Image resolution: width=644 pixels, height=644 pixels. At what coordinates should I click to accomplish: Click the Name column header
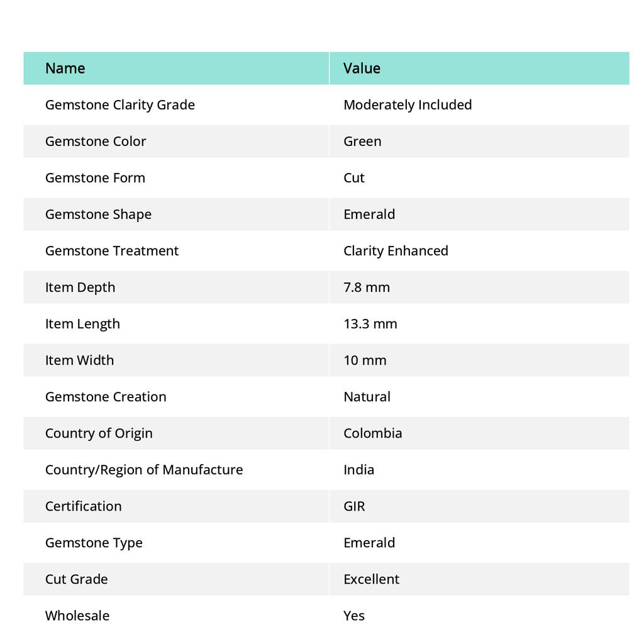coord(65,69)
